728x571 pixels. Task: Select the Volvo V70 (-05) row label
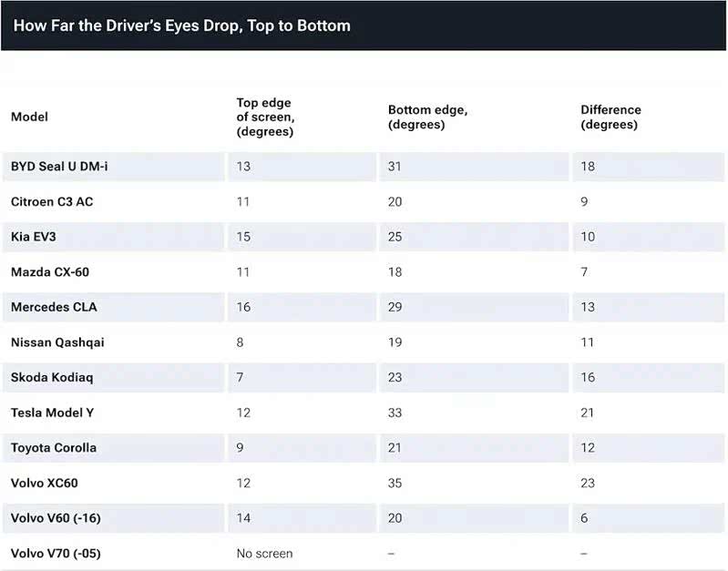coord(56,554)
